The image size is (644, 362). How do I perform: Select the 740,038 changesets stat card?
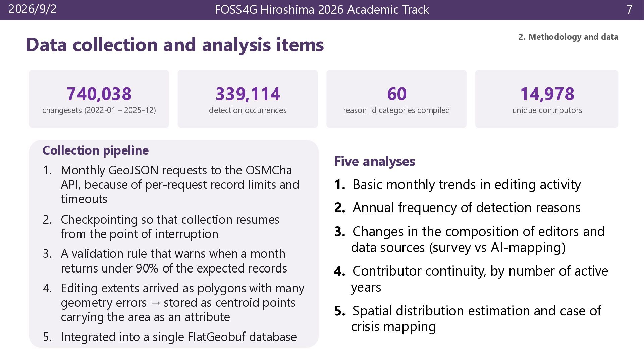pos(99,99)
